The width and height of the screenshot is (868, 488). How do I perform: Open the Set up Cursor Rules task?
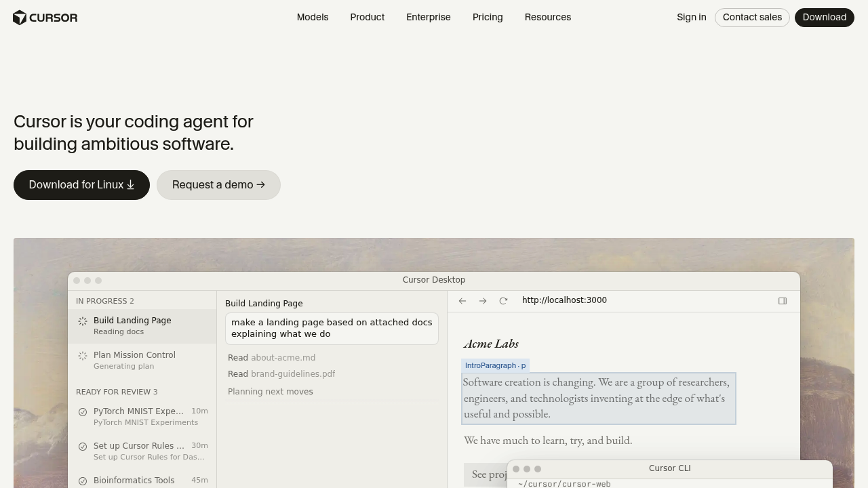(x=142, y=451)
